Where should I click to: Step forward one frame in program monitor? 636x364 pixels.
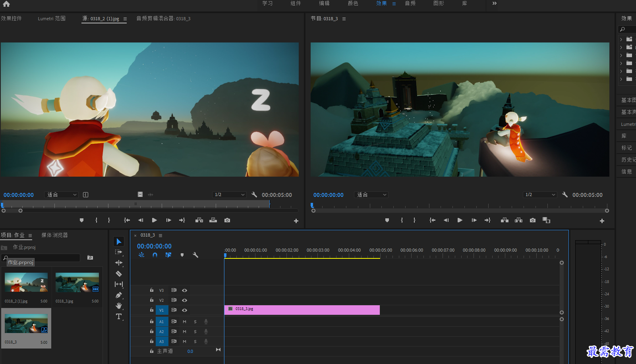pos(474,220)
